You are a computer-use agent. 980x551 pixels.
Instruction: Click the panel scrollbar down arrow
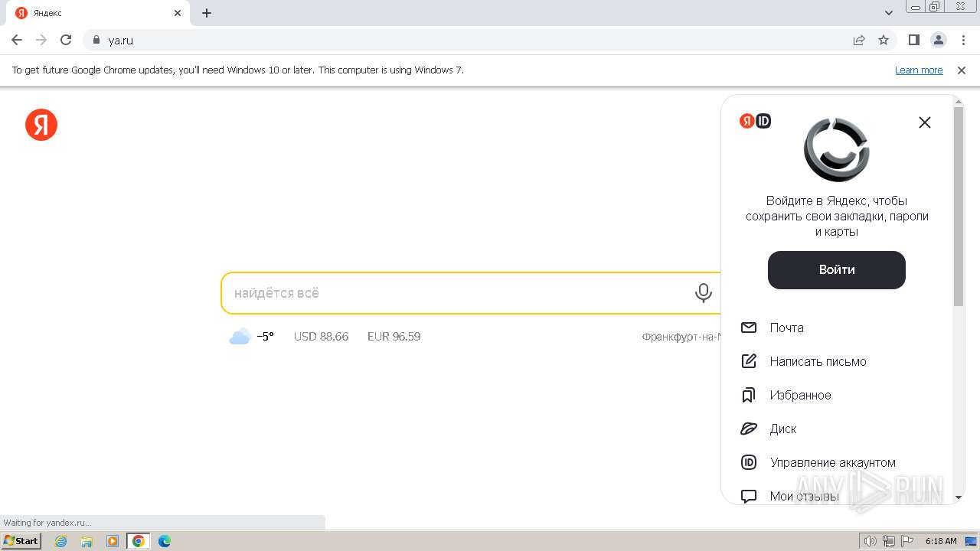[959, 497]
